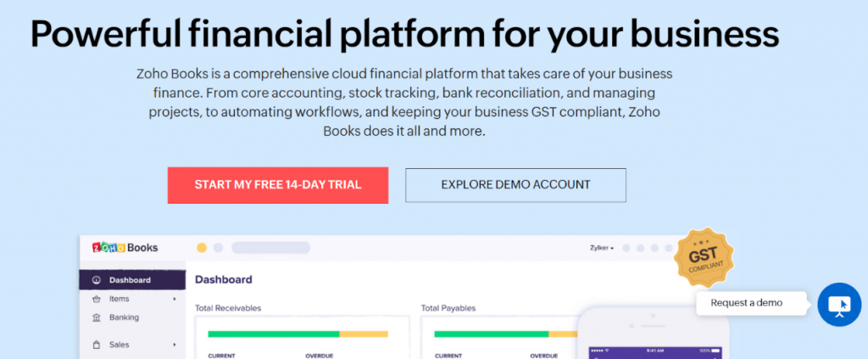
Task: Click the grey search pill in header
Action: click(x=270, y=248)
